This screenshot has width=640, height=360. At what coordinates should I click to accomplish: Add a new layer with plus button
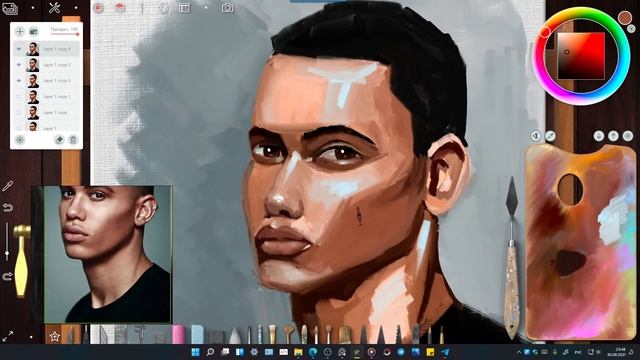20,31
